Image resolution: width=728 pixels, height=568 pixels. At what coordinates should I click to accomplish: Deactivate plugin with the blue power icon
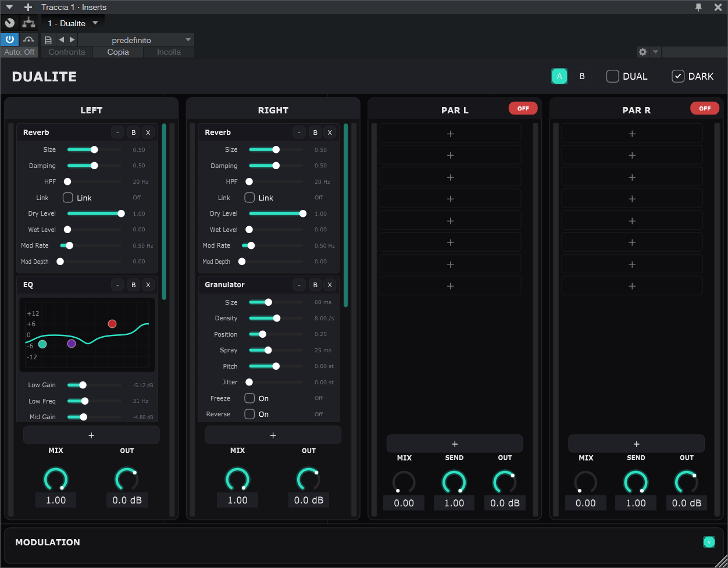pos(9,40)
